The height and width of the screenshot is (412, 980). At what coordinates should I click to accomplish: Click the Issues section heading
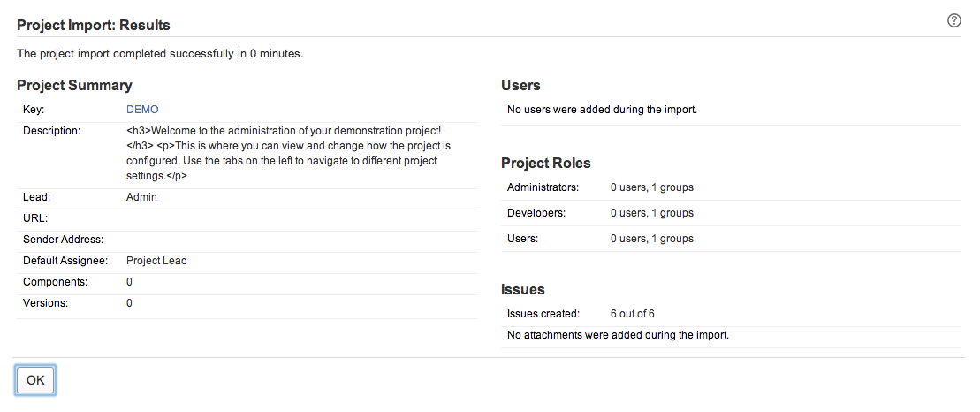pyautogui.click(x=523, y=290)
